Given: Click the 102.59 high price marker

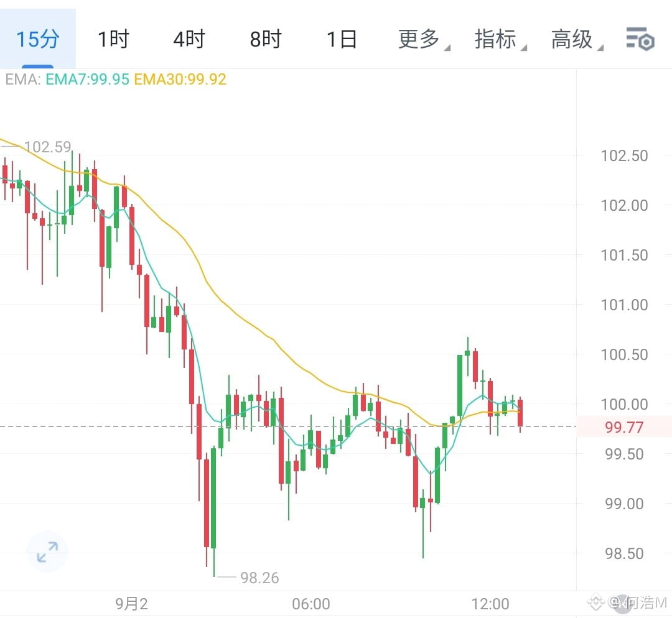Looking at the screenshot, I should click(47, 147).
